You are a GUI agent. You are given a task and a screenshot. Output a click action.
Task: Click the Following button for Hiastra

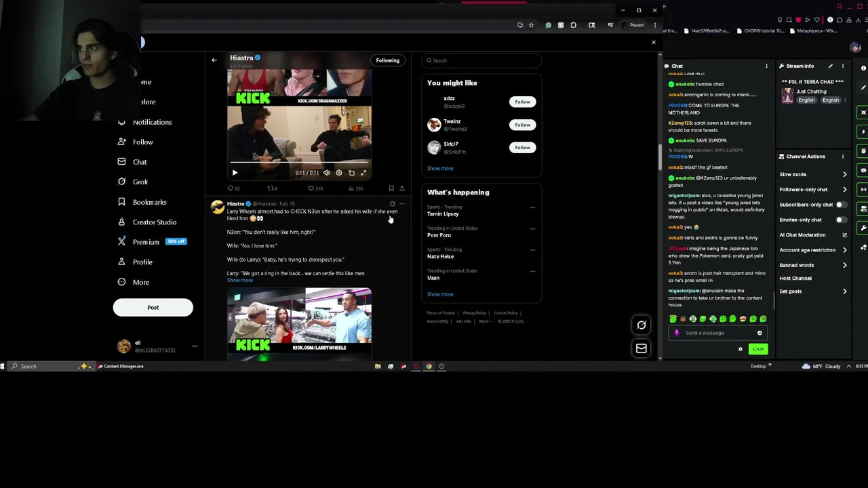[x=388, y=60]
